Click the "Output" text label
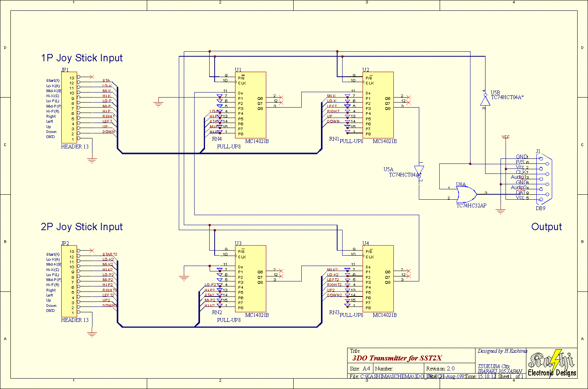This screenshot has height=389, width=588. click(x=546, y=227)
